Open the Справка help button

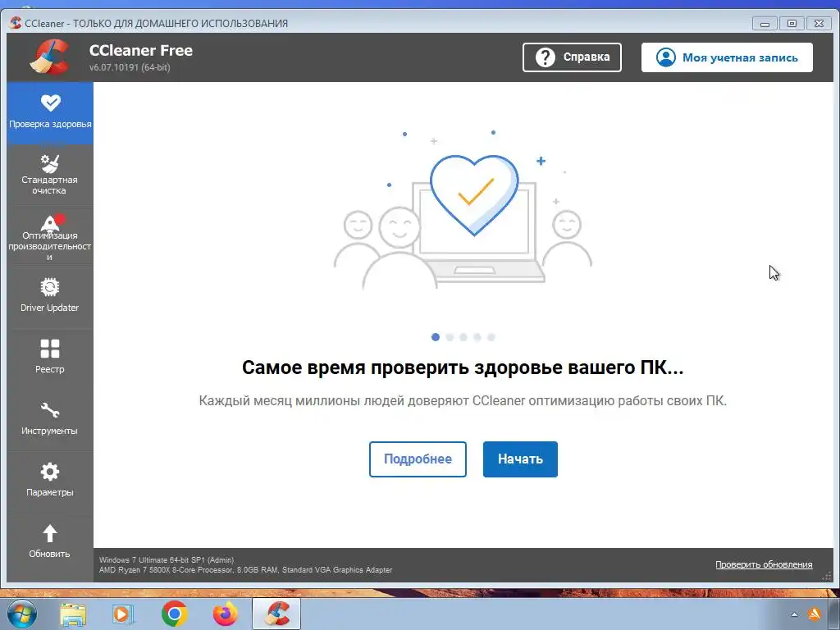(572, 57)
